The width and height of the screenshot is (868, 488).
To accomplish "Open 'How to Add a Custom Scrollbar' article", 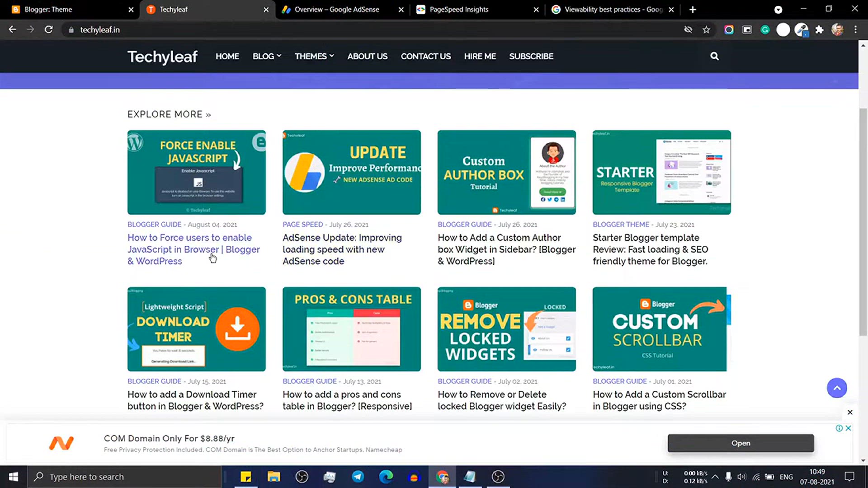I will (x=659, y=400).
